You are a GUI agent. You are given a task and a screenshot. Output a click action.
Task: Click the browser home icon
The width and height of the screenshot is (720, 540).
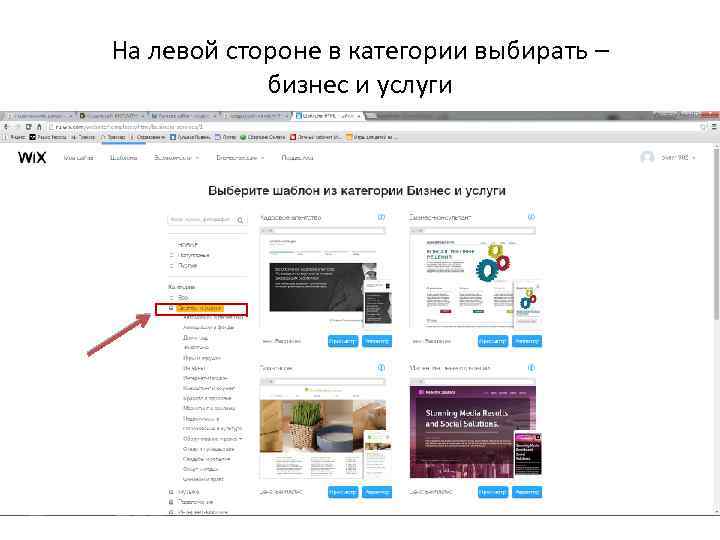[39, 127]
